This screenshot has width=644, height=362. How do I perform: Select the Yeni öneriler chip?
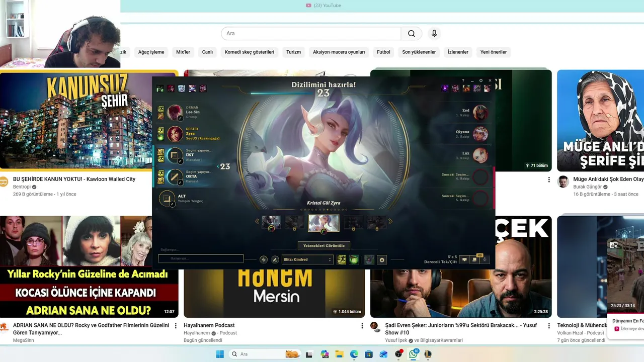point(494,52)
